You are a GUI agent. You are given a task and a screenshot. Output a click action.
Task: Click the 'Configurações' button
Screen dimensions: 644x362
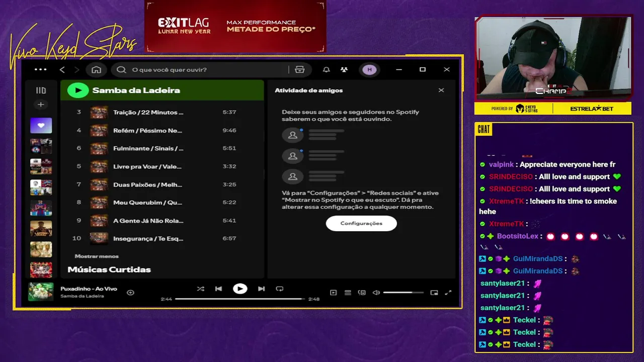coord(361,223)
